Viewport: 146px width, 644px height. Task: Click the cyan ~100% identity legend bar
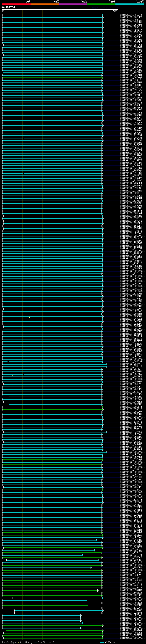click(130, 4)
